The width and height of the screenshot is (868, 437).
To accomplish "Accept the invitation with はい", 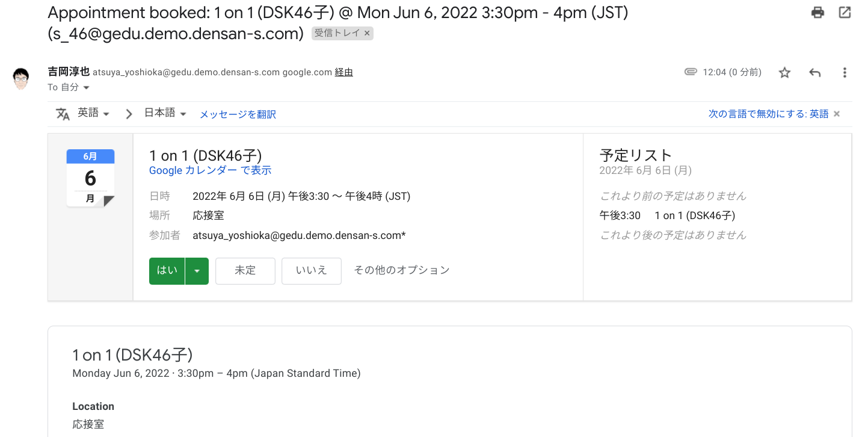I will (x=167, y=271).
